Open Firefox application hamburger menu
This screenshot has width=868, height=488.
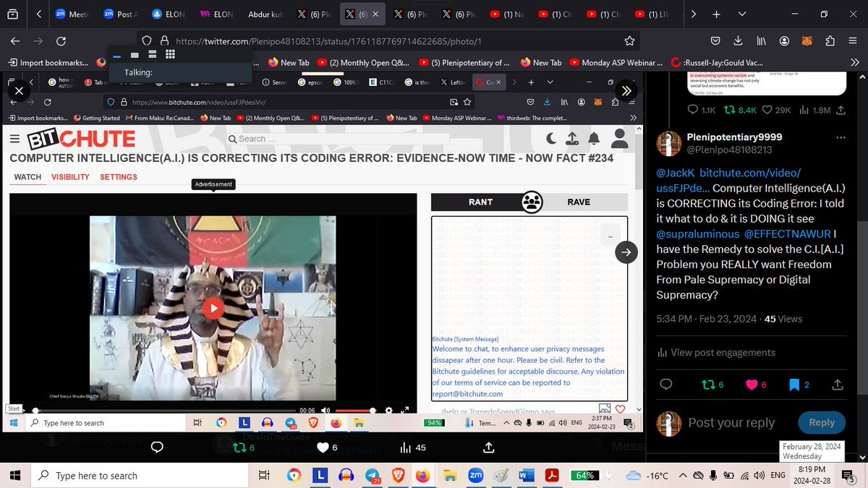pos(852,41)
